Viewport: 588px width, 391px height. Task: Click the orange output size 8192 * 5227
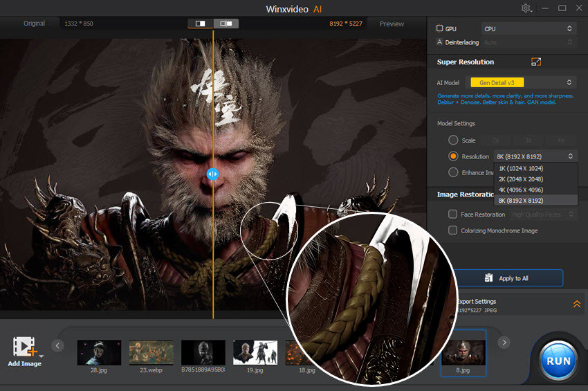(x=346, y=24)
